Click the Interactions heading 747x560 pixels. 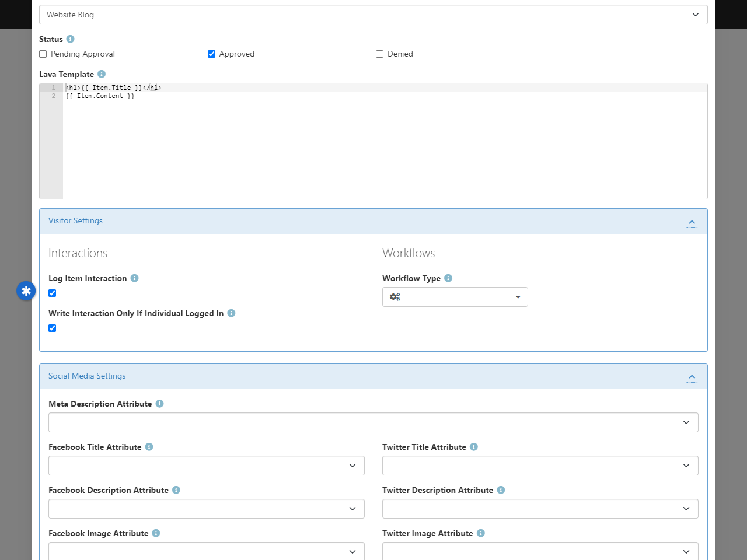(x=78, y=253)
